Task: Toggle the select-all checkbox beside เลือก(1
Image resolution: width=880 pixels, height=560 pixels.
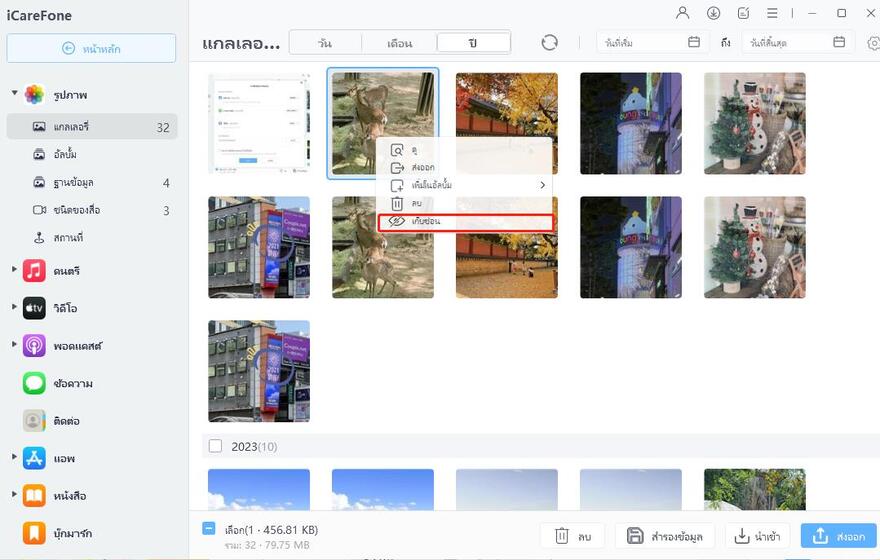Action: click(x=209, y=529)
